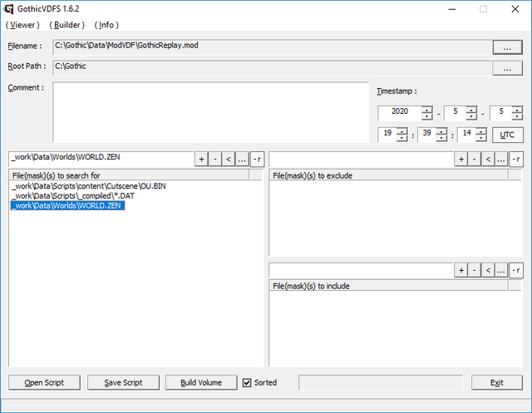Close the GothicVDFS window
532x413 pixels.
coord(515,9)
